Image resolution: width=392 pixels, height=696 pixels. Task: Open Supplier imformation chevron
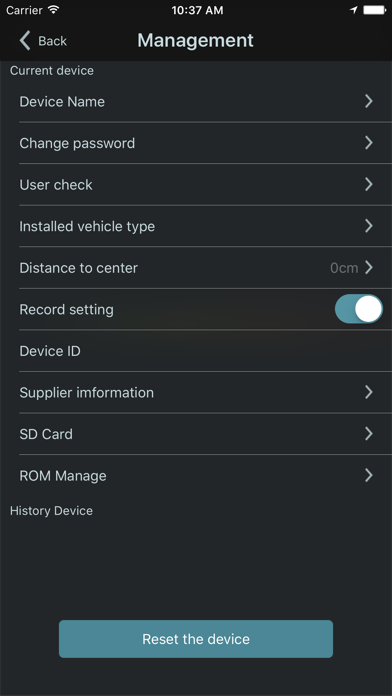(x=368, y=392)
